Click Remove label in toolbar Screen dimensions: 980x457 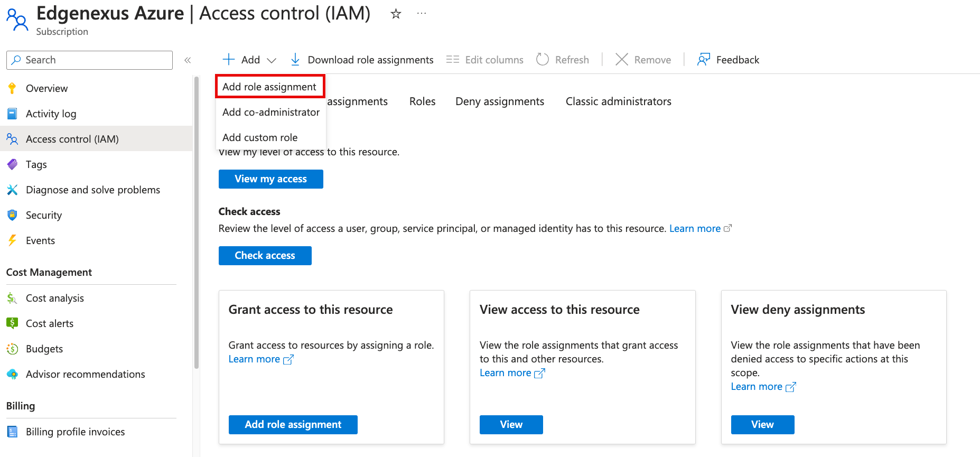click(652, 60)
